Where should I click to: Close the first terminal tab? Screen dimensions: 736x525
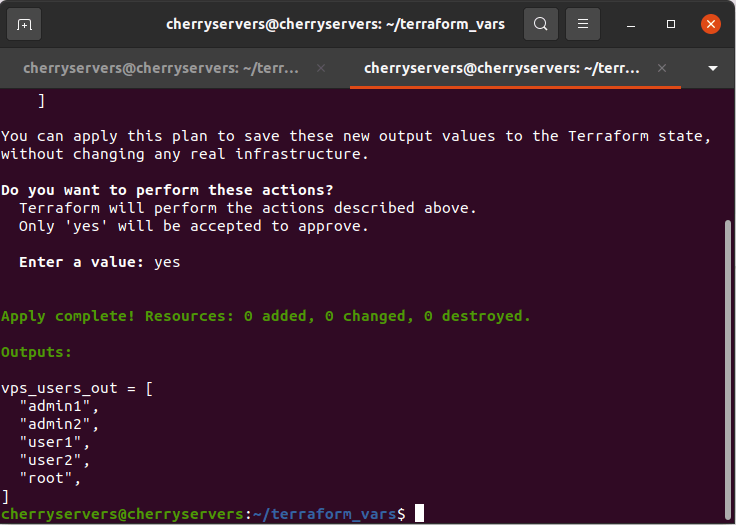[321, 68]
